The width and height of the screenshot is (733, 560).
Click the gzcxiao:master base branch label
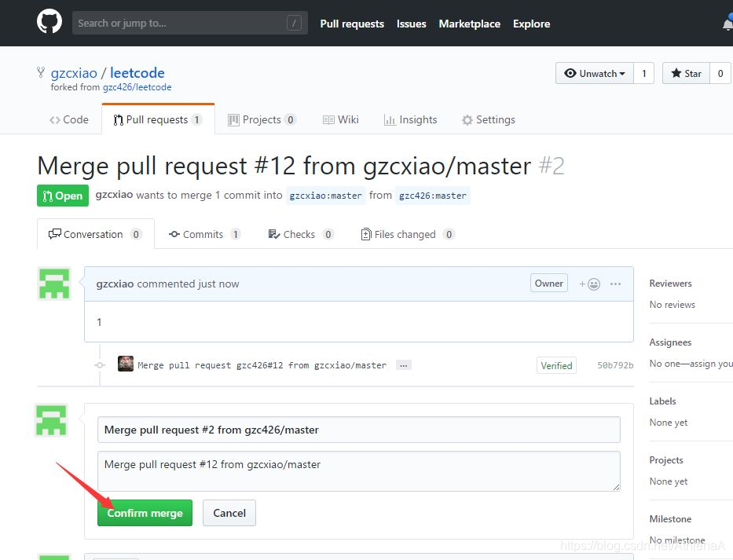coord(325,196)
